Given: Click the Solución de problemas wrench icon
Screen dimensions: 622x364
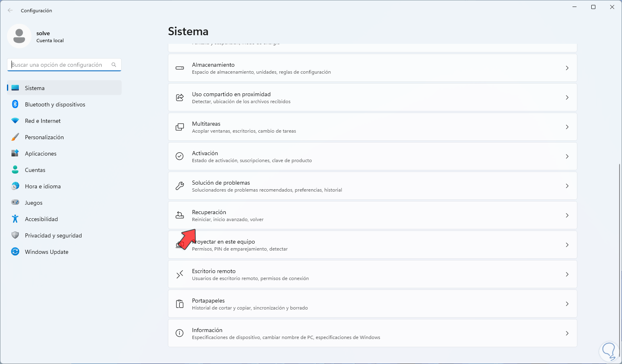Looking at the screenshot, I should tap(180, 186).
